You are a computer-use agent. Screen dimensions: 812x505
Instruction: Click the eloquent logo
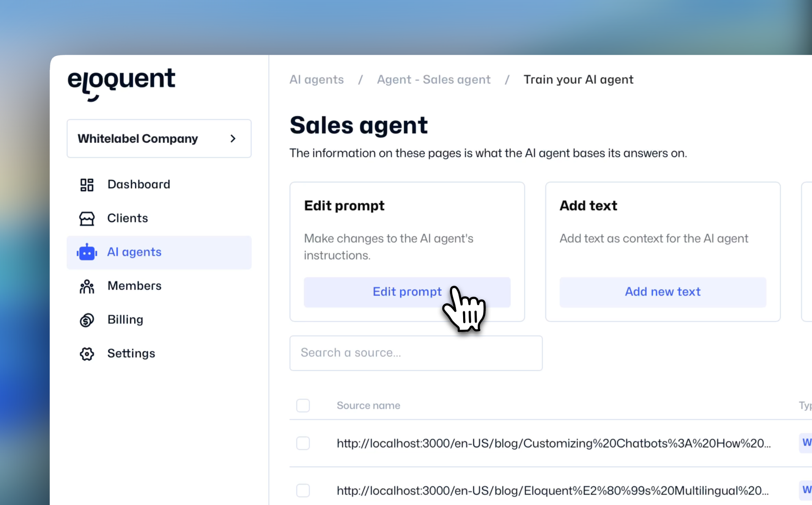point(121,83)
